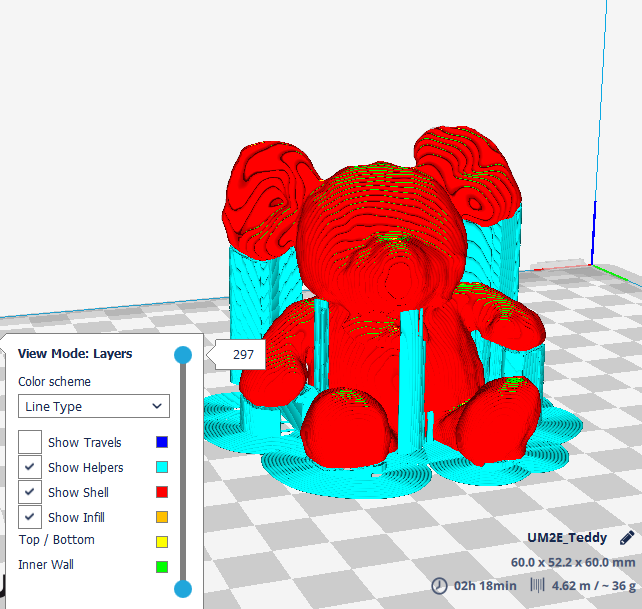Uncheck the Show Helpers checkbox
This screenshot has height=609, width=642.
click(30, 467)
